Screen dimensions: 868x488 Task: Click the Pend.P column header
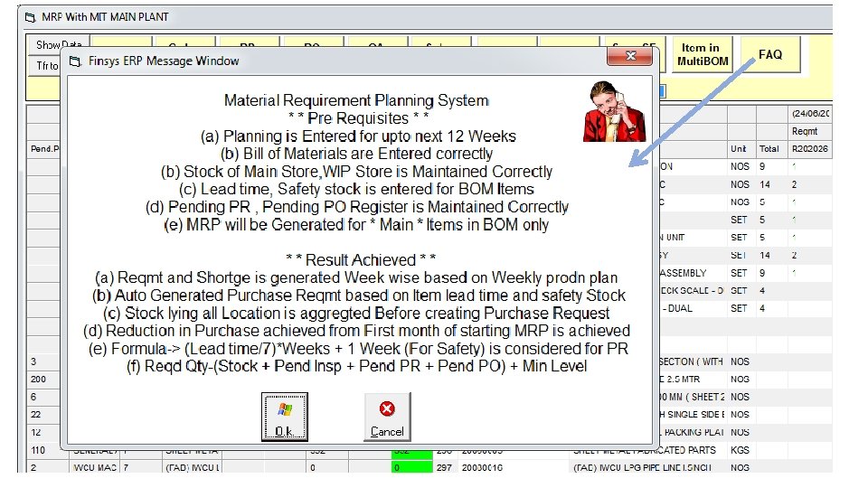tap(44, 149)
